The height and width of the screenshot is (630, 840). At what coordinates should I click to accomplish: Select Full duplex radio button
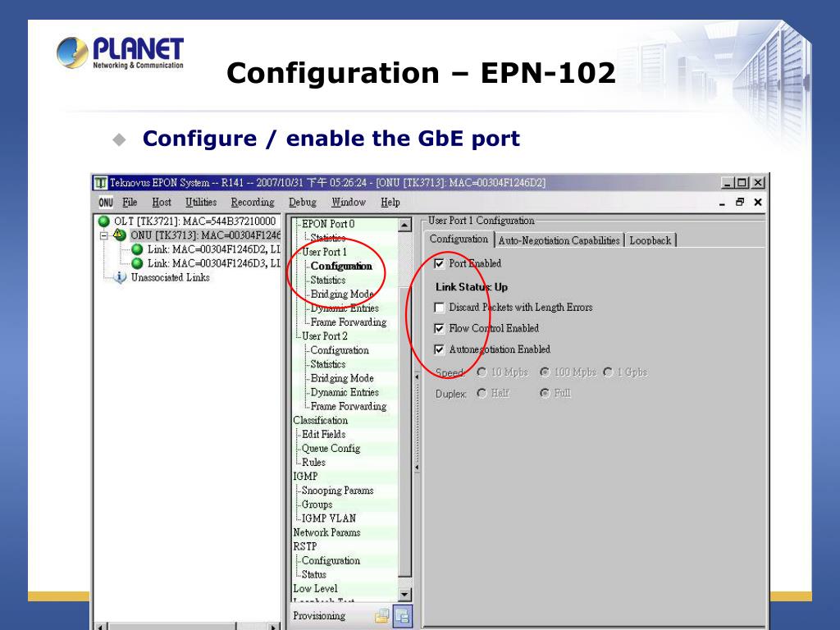point(545,393)
